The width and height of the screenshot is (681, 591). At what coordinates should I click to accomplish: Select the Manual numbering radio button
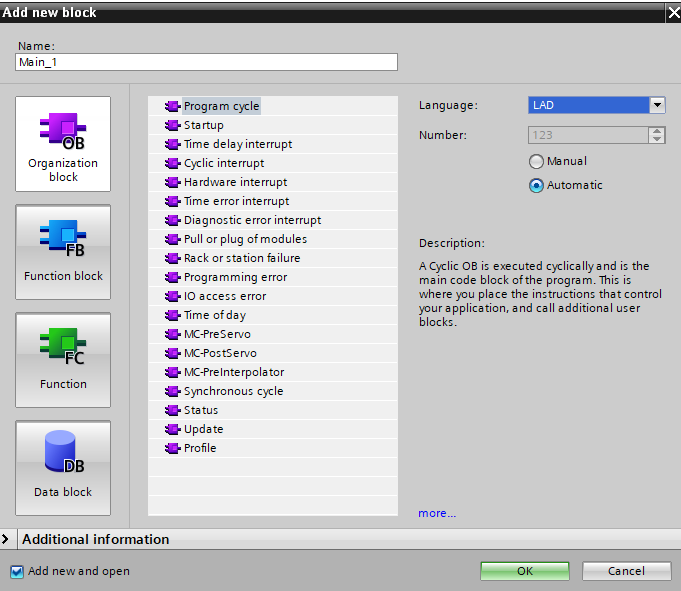[x=536, y=161]
